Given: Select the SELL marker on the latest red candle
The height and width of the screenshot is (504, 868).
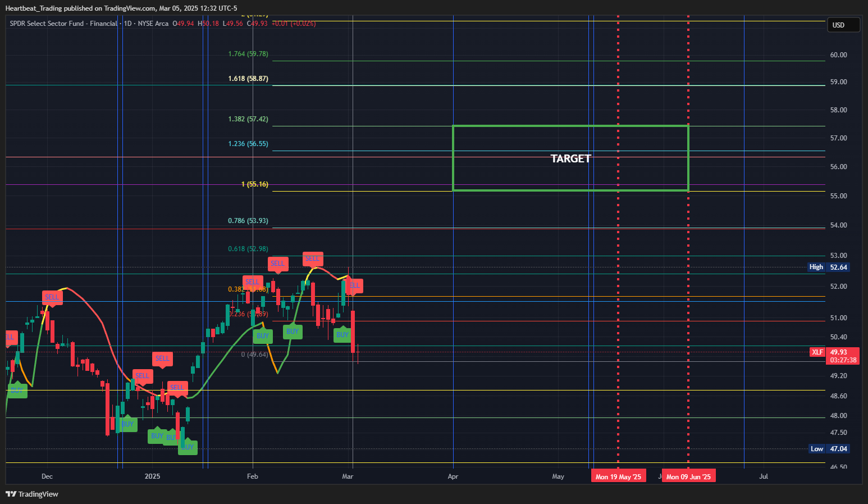Looking at the screenshot, I should 355,285.
